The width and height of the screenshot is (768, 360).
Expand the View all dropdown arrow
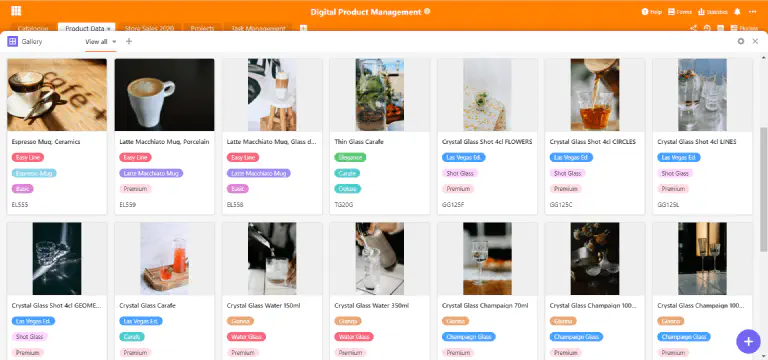tap(114, 42)
